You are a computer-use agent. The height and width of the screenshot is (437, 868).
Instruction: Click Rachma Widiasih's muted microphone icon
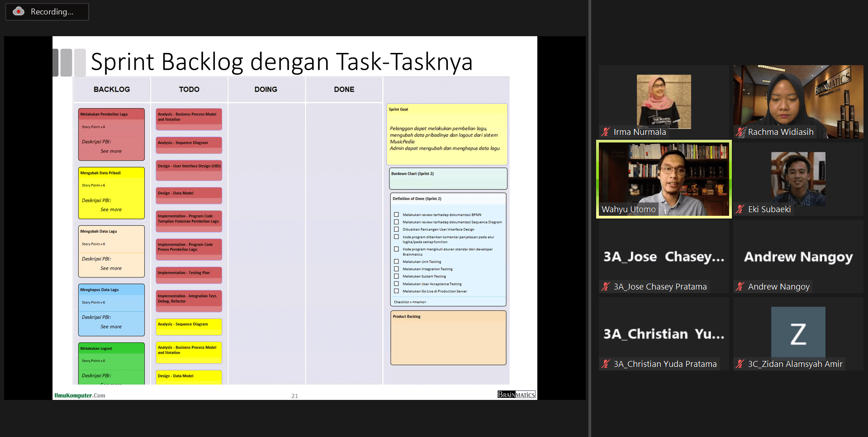[x=740, y=132]
